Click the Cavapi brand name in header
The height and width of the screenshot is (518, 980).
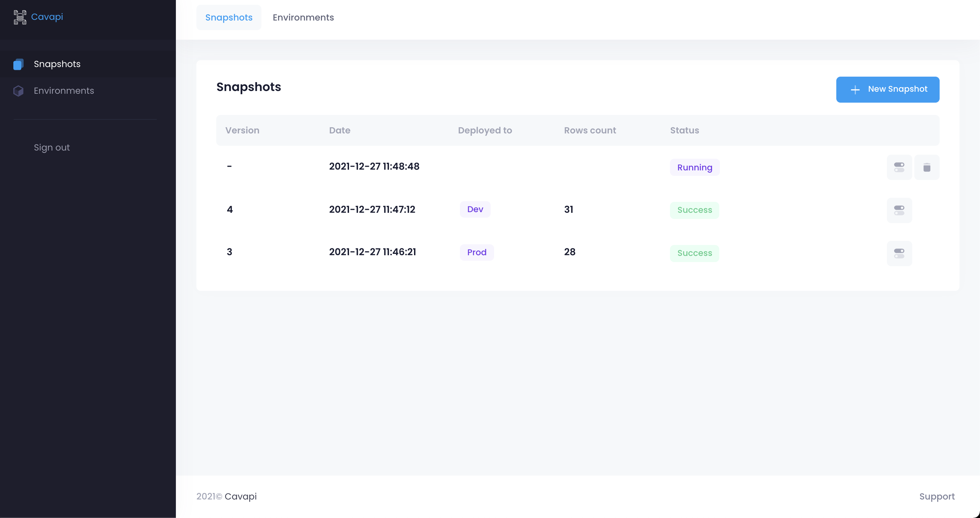click(x=47, y=17)
